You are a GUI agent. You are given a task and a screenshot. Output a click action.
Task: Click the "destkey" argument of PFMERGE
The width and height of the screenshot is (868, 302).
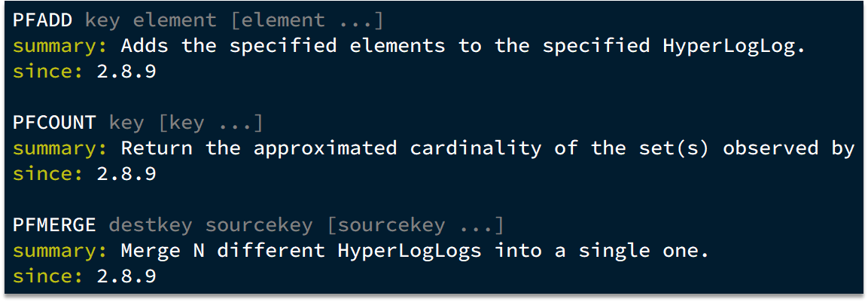[151, 225]
